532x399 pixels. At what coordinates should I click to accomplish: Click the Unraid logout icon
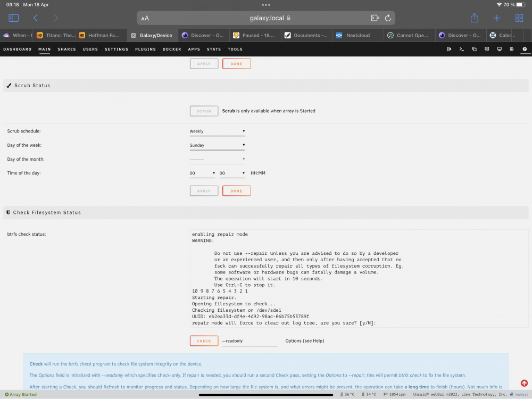click(449, 49)
